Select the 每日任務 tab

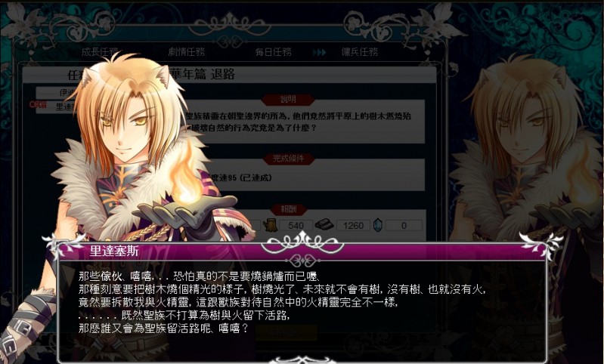pos(273,52)
